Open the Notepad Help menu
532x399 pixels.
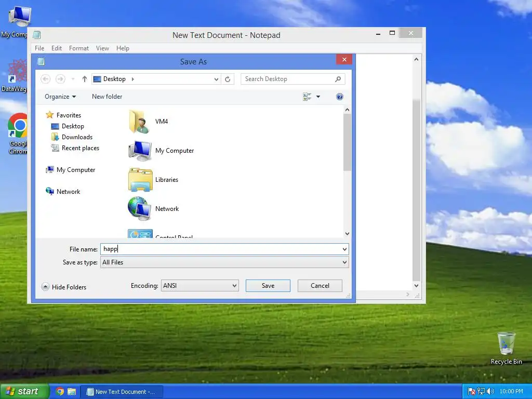(123, 48)
